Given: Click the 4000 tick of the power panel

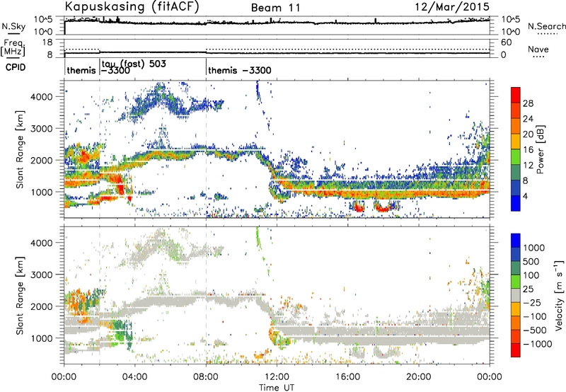Looking at the screenshot, I should [x=42, y=97].
